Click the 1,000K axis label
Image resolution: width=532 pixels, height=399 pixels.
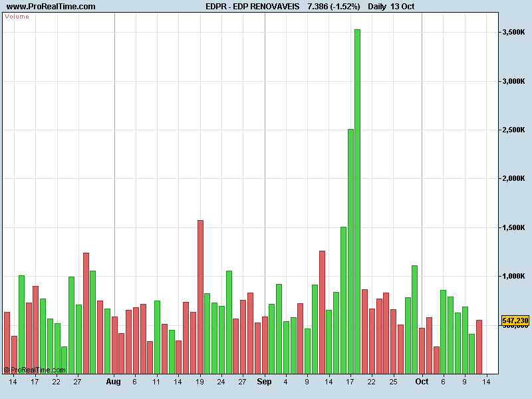pos(513,276)
